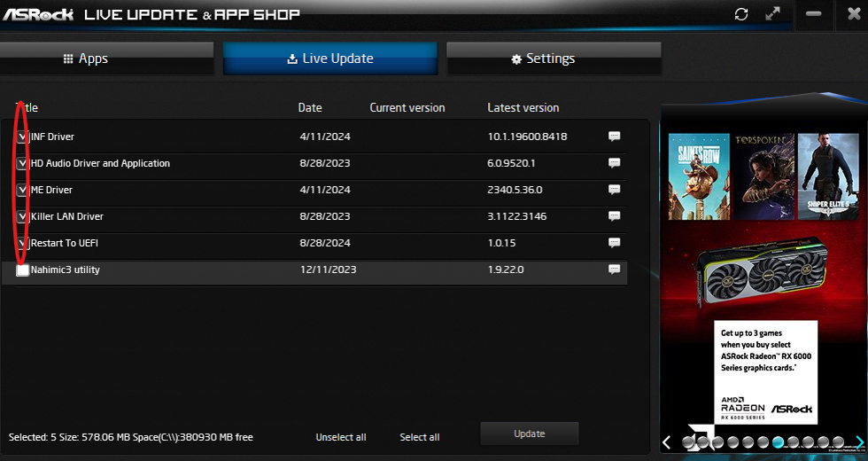Click version 1.0.15
The width and height of the screenshot is (868, 461).
pos(501,243)
